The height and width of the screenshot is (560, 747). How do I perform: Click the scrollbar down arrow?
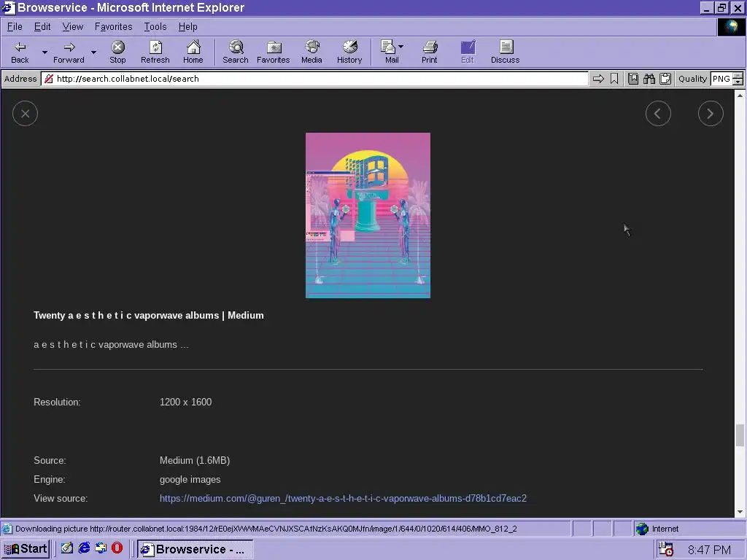click(740, 512)
